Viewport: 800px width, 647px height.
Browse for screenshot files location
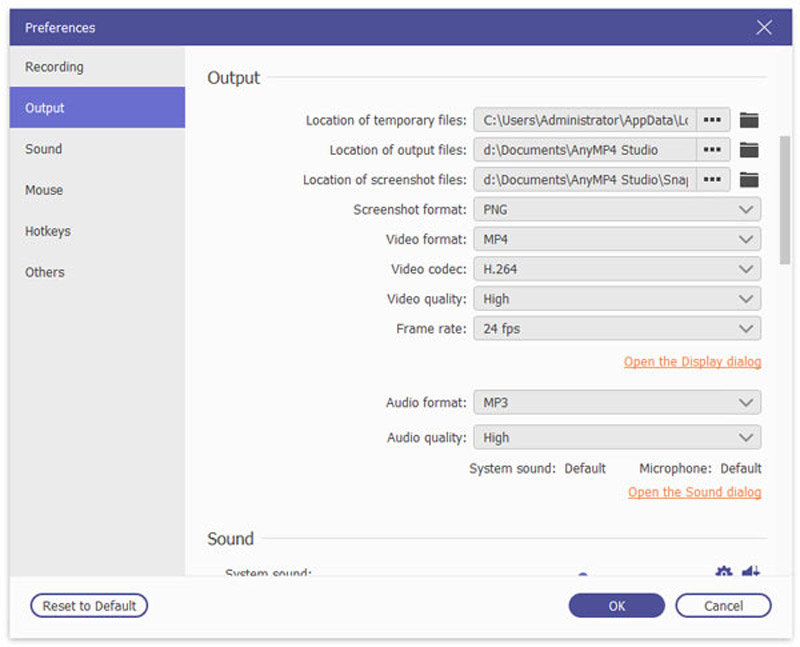pos(712,180)
